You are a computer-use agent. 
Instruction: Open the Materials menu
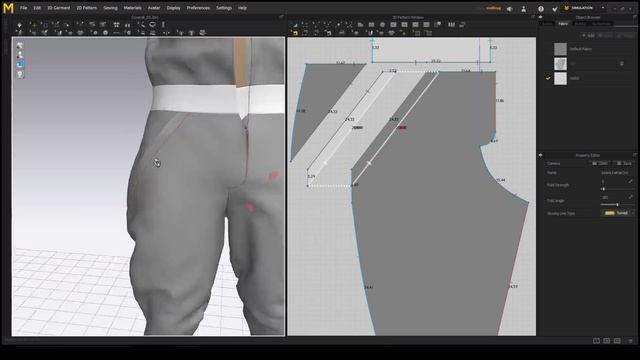(x=133, y=8)
